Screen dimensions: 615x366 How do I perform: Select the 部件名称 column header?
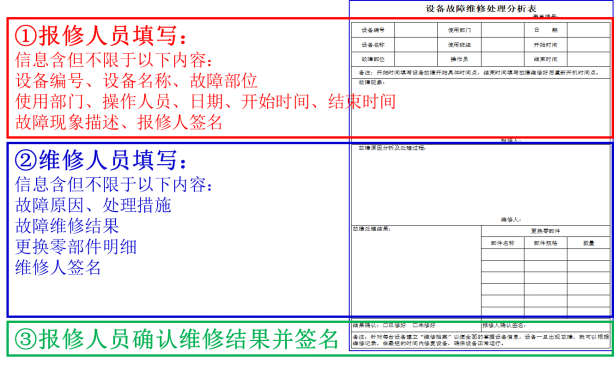point(503,243)
